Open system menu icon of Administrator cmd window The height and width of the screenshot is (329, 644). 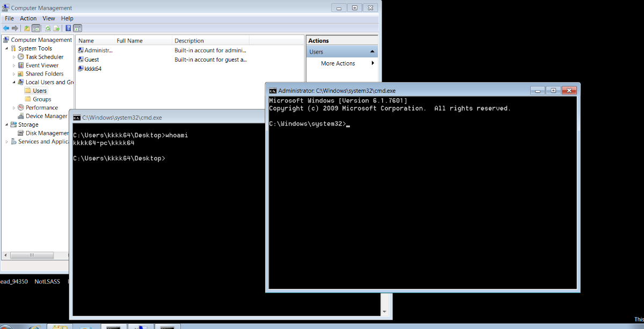click(x=273, y=91)
